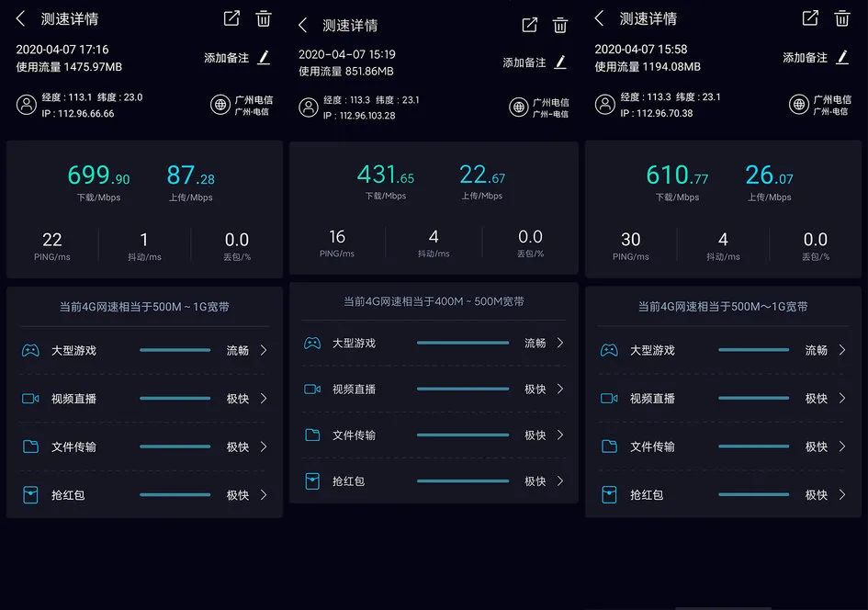
Task: Delete the 2020-04-07 15:19 test record
Action: pyautogui.click(x=560, y=25)
